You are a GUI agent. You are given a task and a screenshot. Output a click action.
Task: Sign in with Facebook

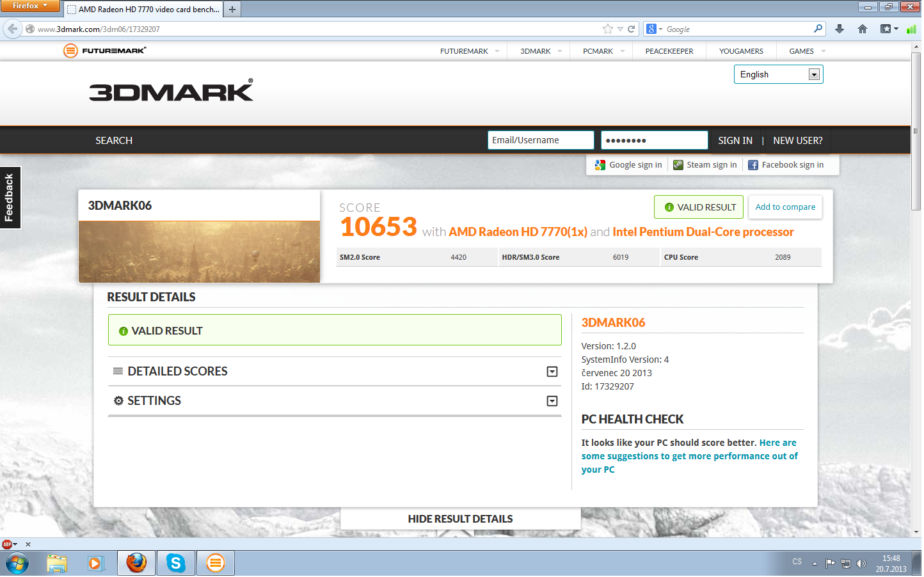786,165
